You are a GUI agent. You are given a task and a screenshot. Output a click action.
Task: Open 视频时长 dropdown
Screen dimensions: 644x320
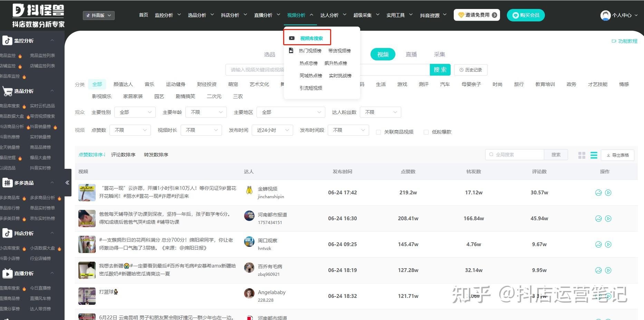tap(201, 130)
